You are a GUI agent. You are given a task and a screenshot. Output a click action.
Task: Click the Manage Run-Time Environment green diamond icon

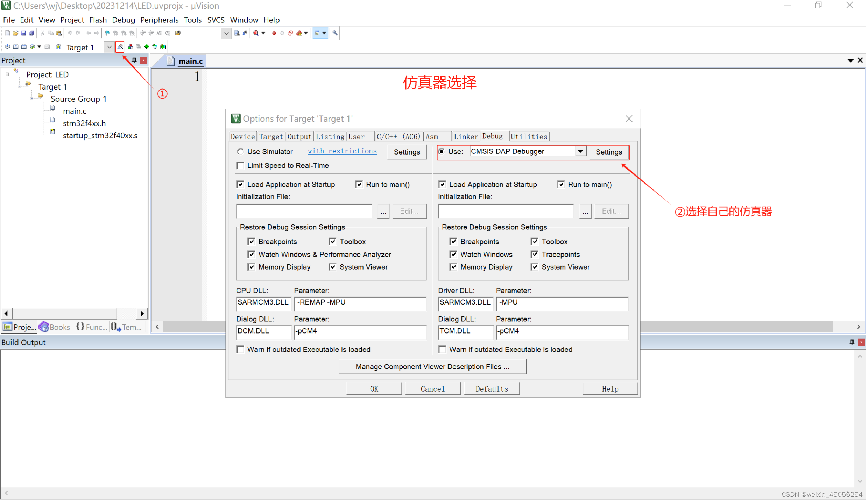[x=147, y=47]
